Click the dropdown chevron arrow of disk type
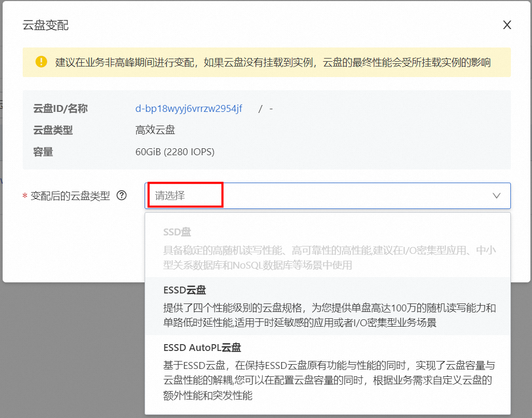The width and height of the screenshot is (532, 418). pos(496,196)
